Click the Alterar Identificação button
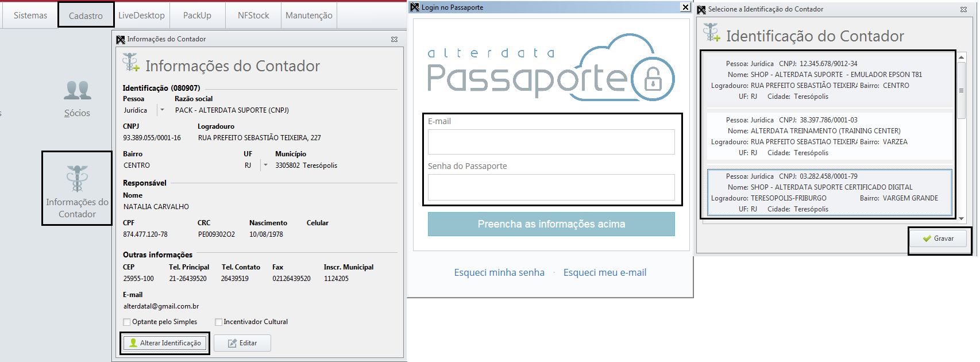This screenshot has width=980, height=362. tap(165, 343)
